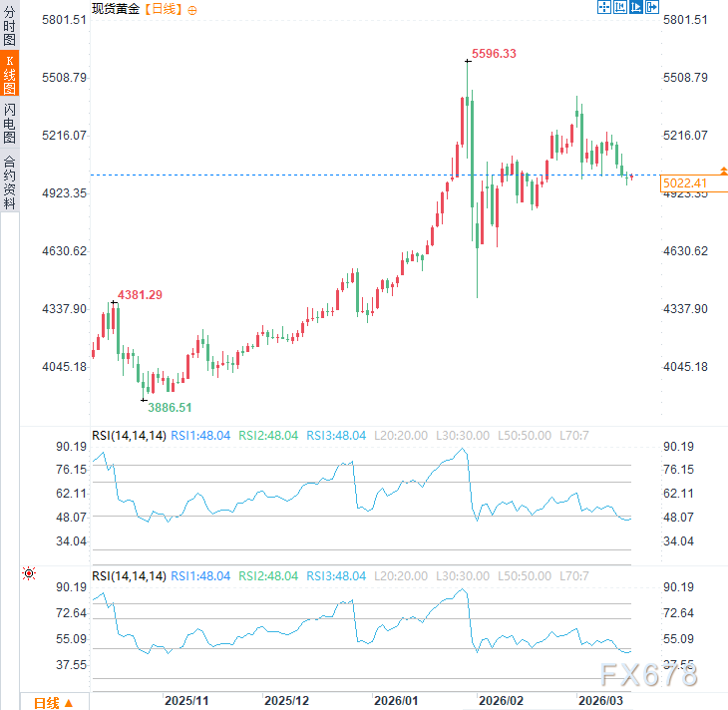Switch to the 分时图 tab
The height and width of the screenshot is (710, 728).
[9, 27]
